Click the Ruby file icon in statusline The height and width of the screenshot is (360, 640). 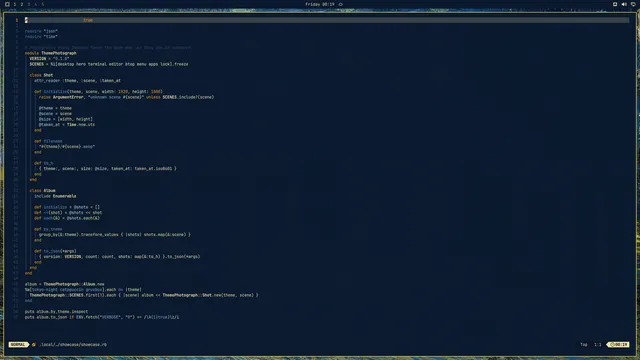pos(34,344)
